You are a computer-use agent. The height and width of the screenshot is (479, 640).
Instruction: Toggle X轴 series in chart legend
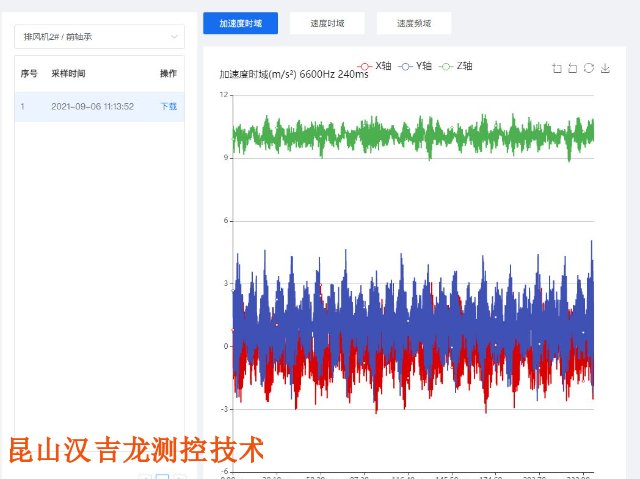375,66
